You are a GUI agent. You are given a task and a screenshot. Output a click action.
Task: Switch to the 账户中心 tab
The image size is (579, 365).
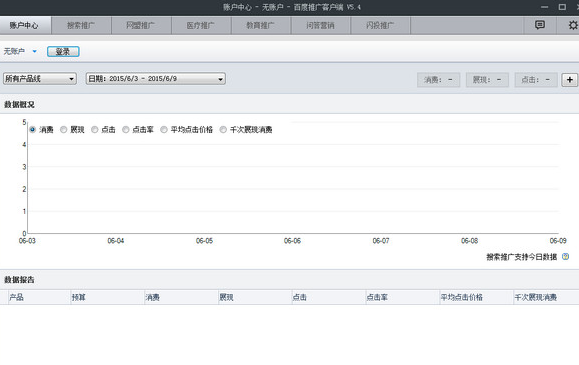24,25
